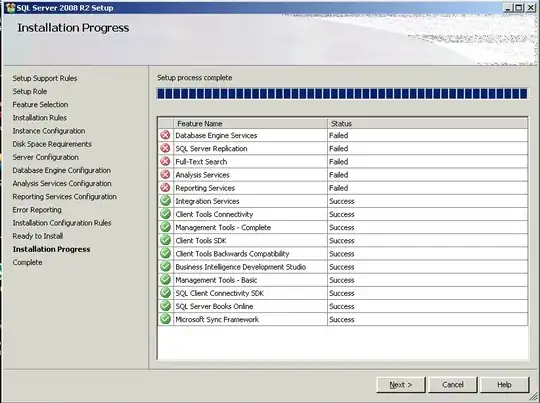Click the Failed status of Reporting Services

pyautogui.click(x=339, y=188)
